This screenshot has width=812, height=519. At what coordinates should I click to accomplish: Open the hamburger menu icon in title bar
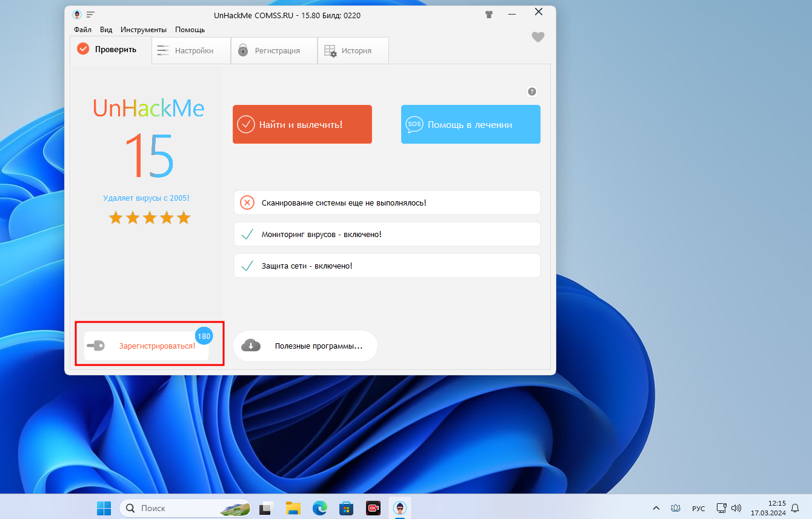(91, 15)
